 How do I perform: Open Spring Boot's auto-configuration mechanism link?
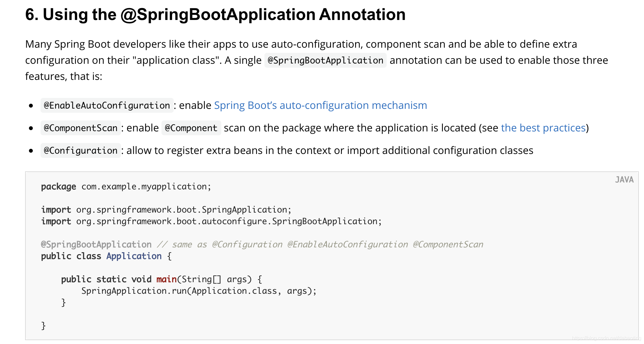coord(320,105)
